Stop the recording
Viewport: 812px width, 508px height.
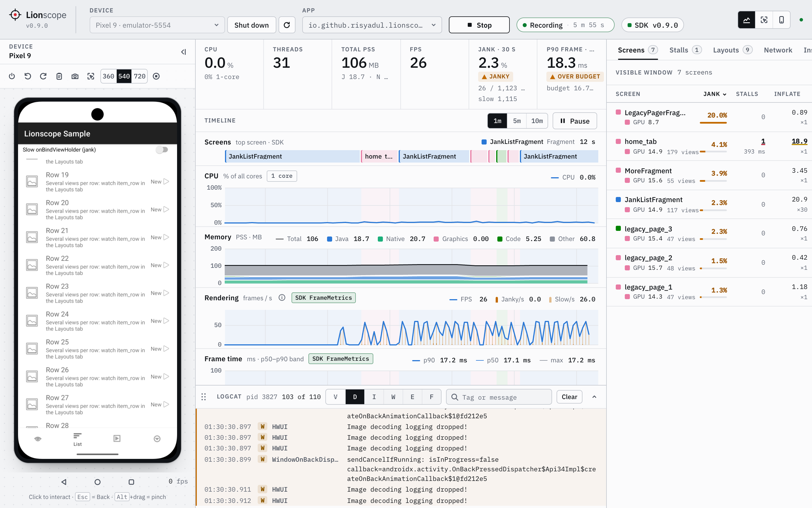coord(479,25)
